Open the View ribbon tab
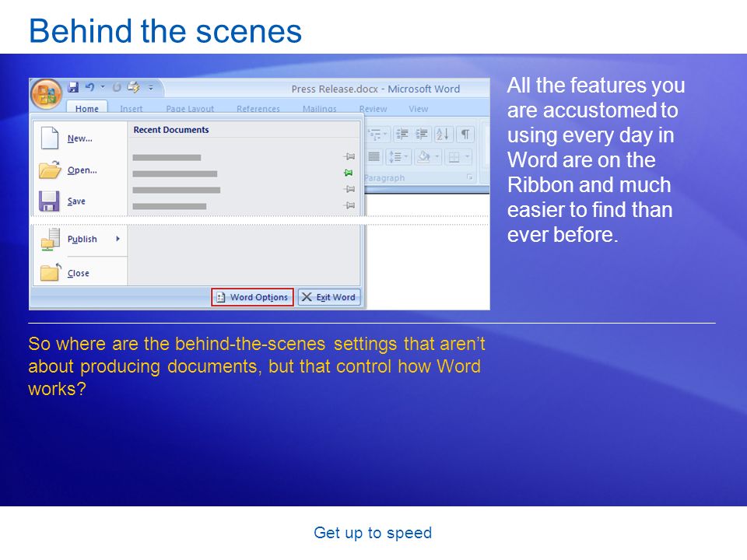Image resolution: width=747 pixels, height=560 pixels. click(419, 109)
